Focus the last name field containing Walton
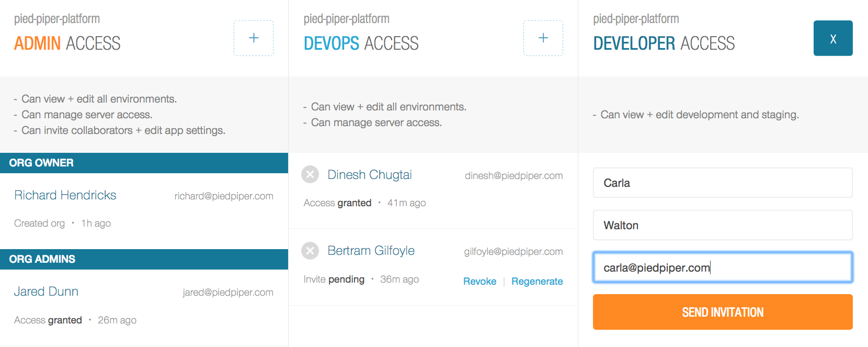The height and width of the screenshot is (347, 868). click(x=723, y=225)
